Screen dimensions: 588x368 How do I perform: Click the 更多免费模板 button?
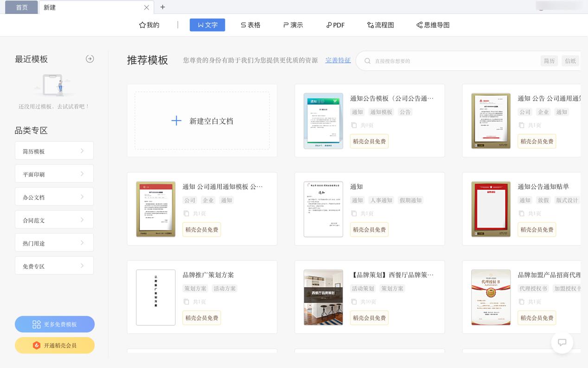55,324
